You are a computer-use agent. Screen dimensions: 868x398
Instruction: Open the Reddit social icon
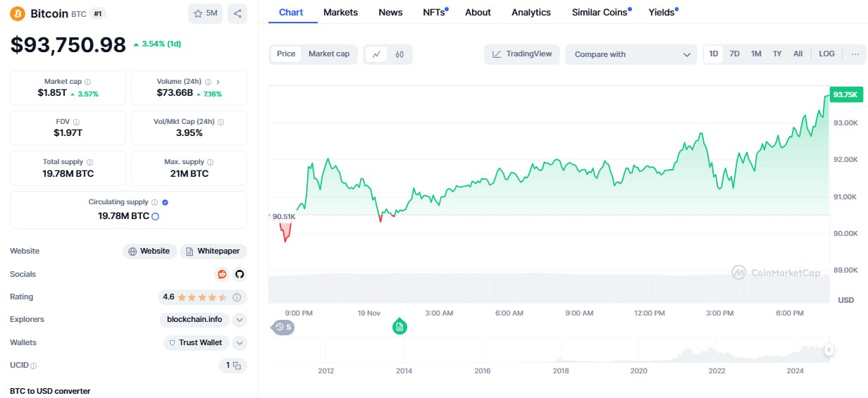pos(222,274)
